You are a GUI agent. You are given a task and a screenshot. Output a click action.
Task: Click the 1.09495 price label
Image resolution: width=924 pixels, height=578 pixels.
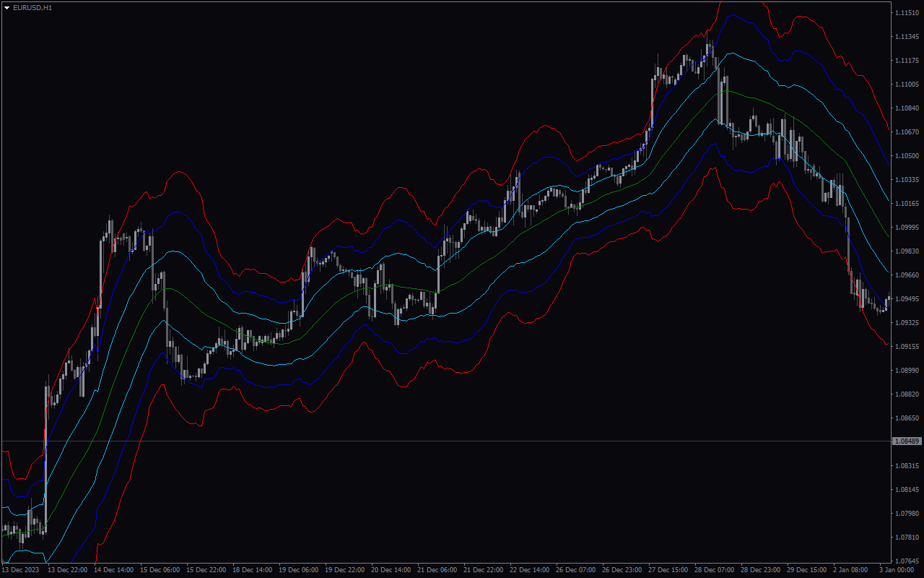click(907, 299)
